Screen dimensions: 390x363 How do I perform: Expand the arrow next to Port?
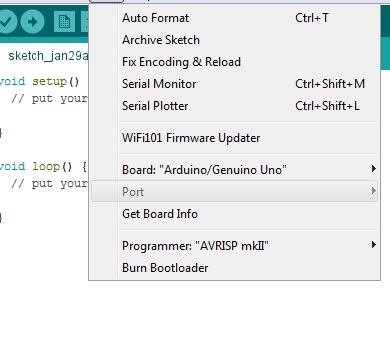tap(374, 191)
